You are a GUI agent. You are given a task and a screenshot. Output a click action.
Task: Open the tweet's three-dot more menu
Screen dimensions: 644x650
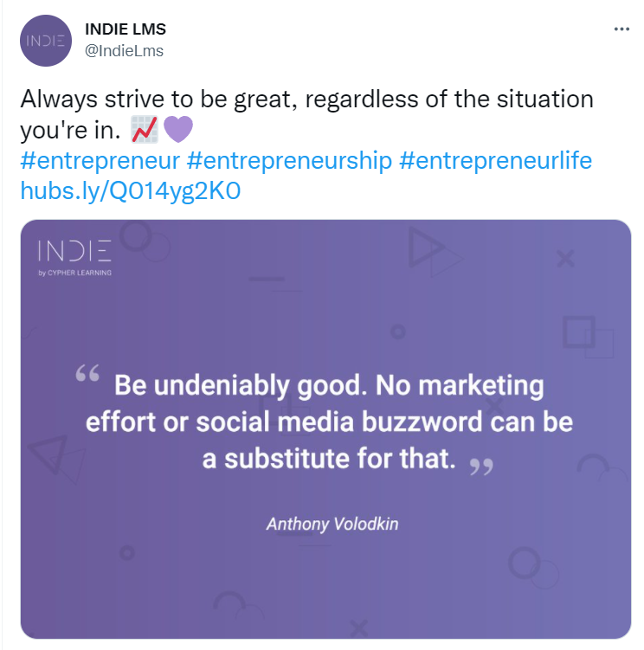[x=621, y=29]
